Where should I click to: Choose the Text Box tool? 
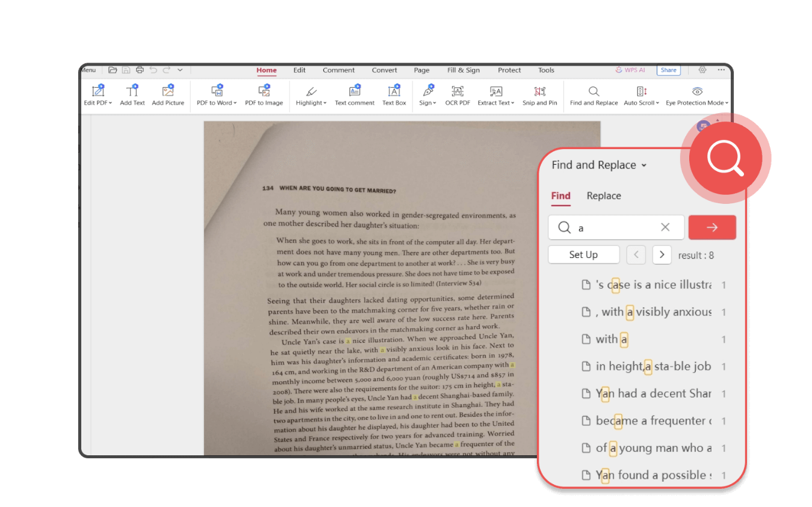394,91
